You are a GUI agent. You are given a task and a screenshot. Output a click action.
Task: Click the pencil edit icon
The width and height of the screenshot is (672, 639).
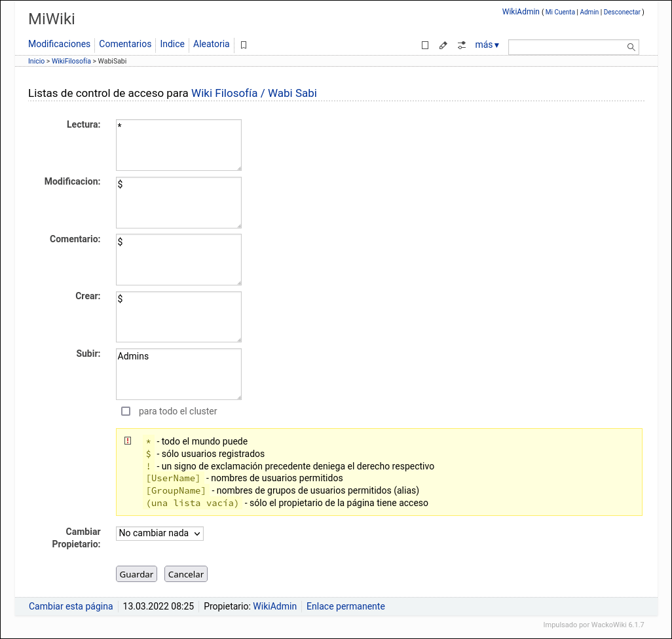click(x=443, y=45)
